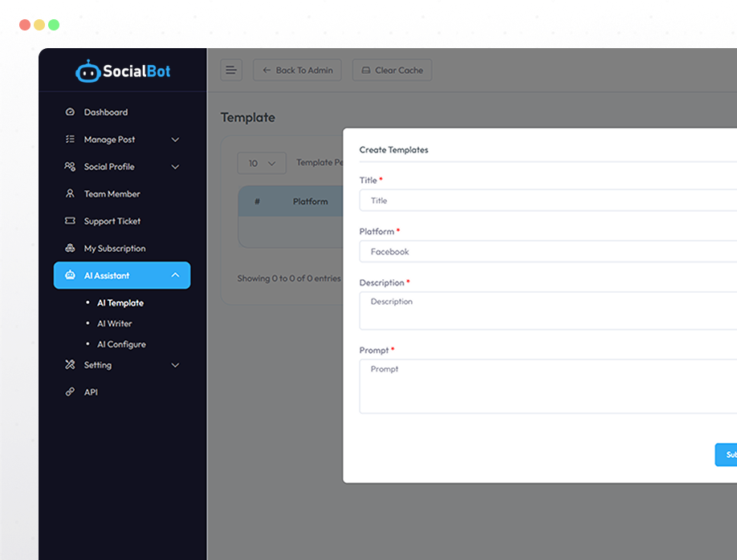Viewport: 737px width, 560px height.
Task: Expand the Social Profile submenu chevron
Action: click(175, 167)
